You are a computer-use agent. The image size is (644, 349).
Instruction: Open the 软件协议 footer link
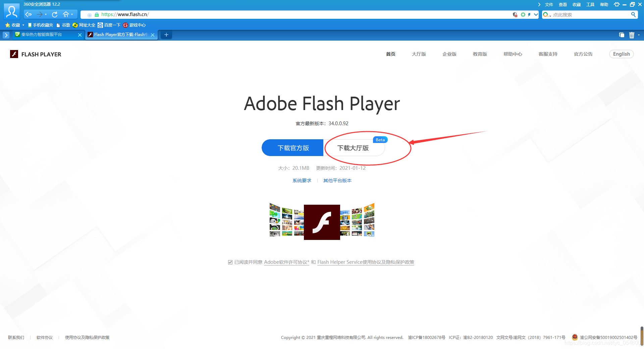(x=45, y=338)
